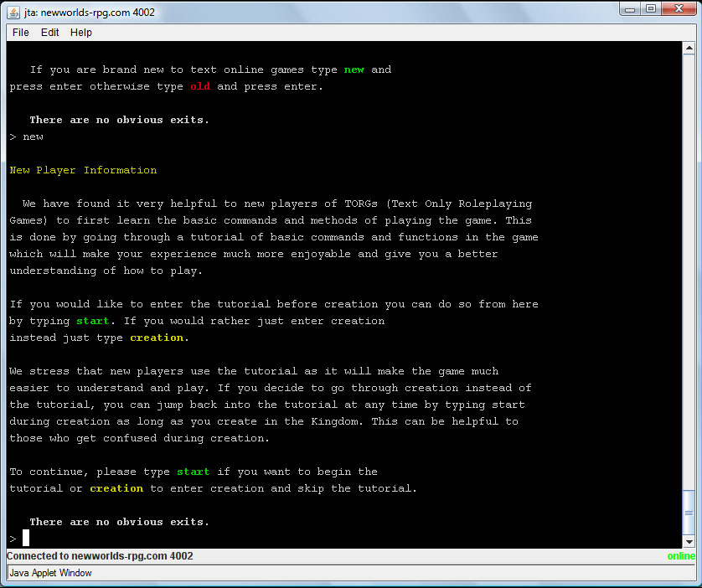Minimize the jta window
Screen dimensions: 702x588
(x=630, y=9)
